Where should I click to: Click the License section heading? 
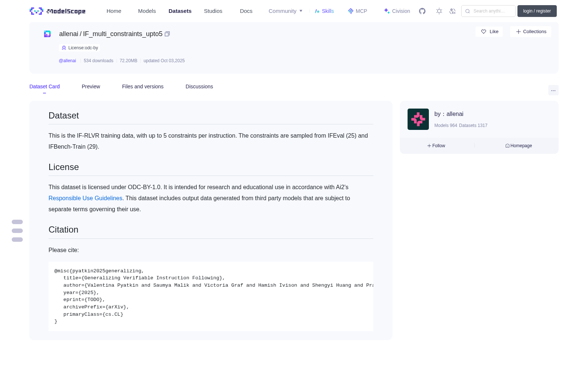click(x=64, y=167)
